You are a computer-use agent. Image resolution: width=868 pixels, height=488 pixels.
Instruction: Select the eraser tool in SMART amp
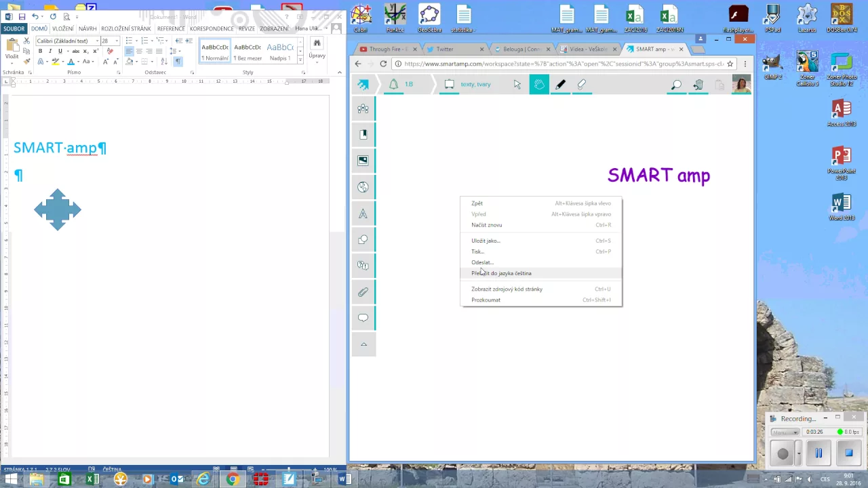coord(581,85)
